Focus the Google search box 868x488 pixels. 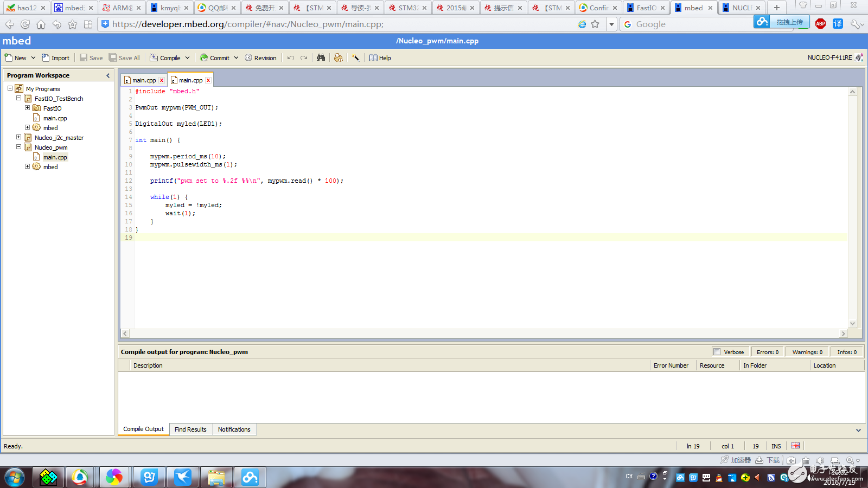coord(686,24)
